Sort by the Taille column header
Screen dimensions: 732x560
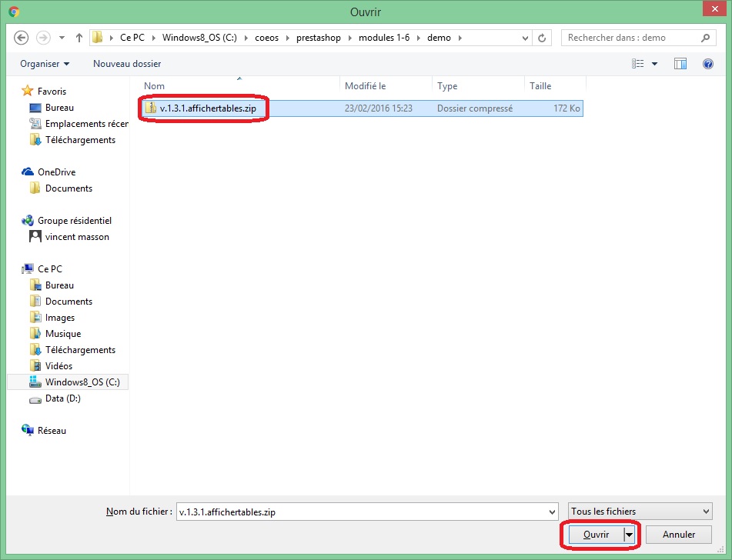(555, 86)
